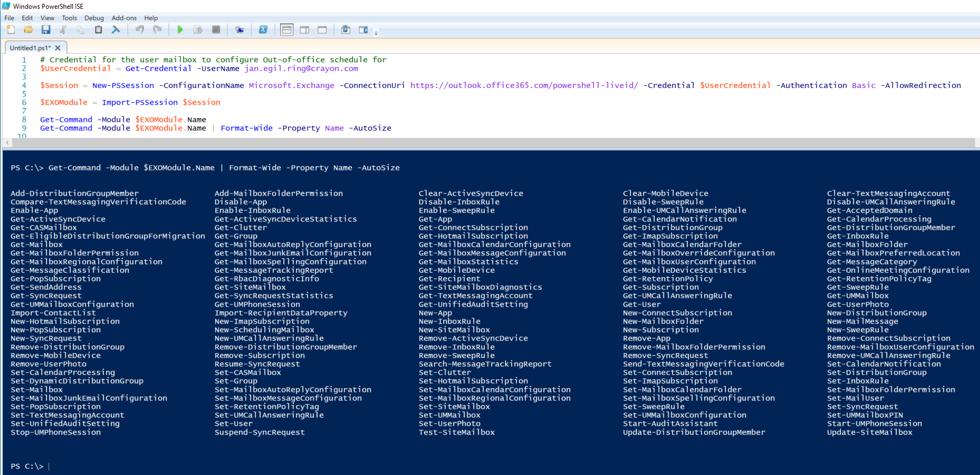980x475 pixels.
Task: Open the Help menu
Action: (x=151, y=18)
